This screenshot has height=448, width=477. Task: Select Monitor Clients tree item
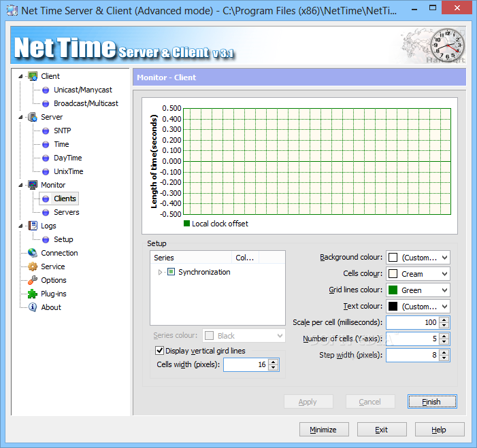[65, 199]
